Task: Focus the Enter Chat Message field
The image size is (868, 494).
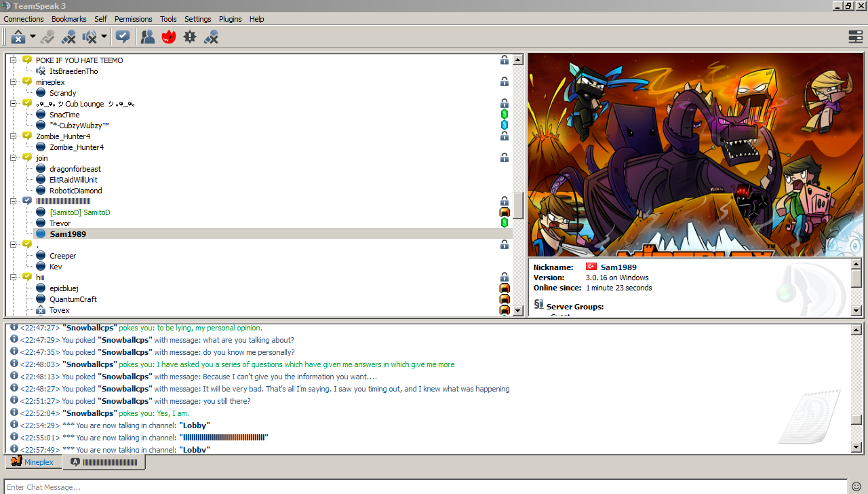Action: 426,487
